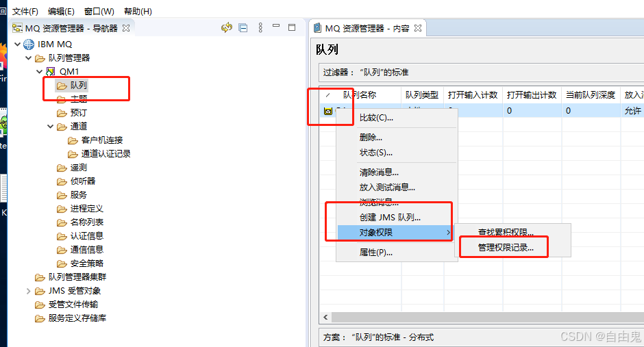Click the queue icon in the table row
644x347 pixels.
pos(327,111)
